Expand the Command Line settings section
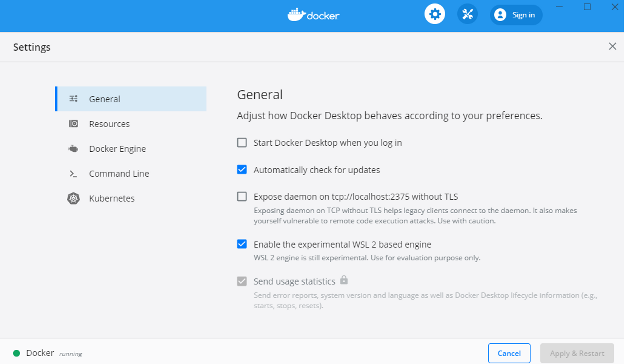This screenshot has width=624, height=364. [119, 173]
